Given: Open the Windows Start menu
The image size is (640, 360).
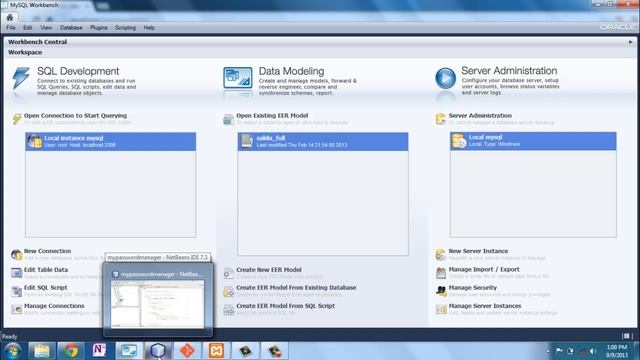Looking at the screenshot, I should click(12, 351).
